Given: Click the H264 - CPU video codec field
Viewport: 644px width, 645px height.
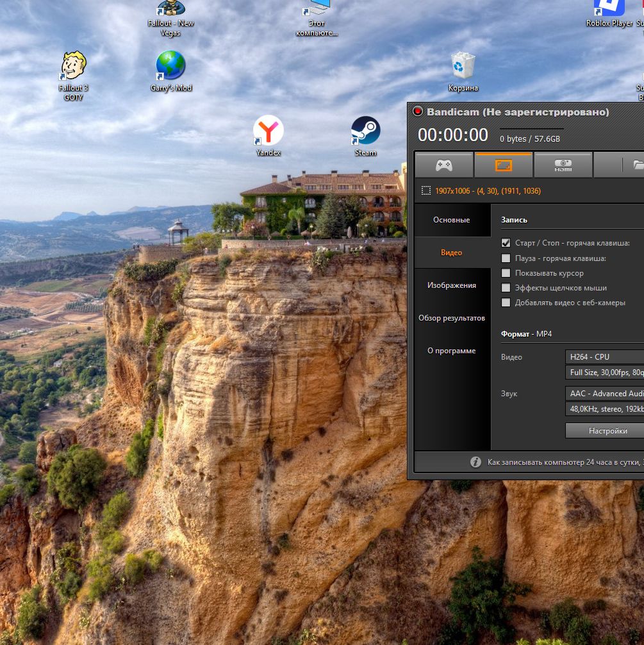Looking at the screenshot, I should tap(604, 356).
